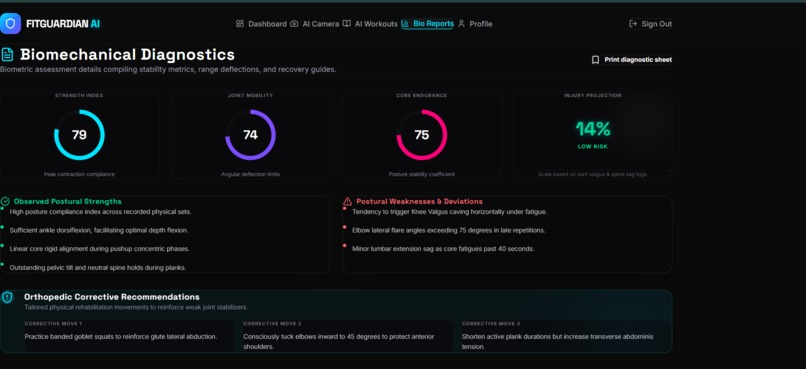Click the Corrective Move 2 tuck elbows card
806x369 pixels.
pyautogui.click(x=347, y=336)
